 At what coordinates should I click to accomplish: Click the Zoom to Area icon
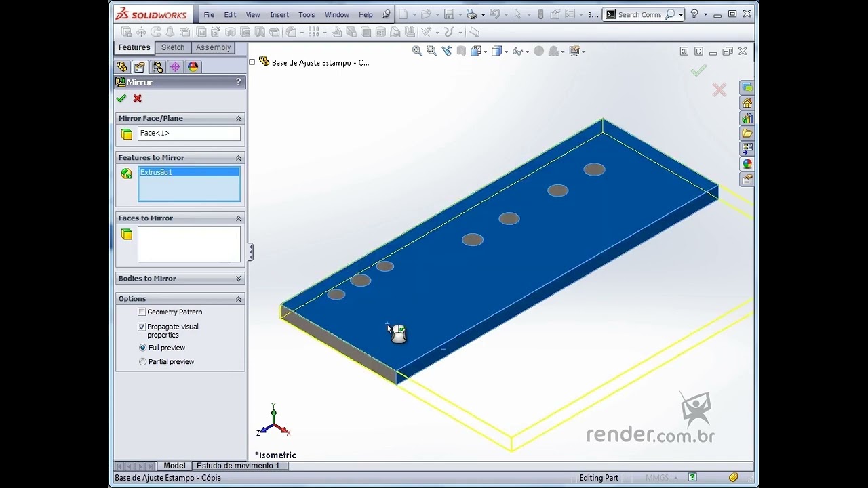[x=432, y=51]
